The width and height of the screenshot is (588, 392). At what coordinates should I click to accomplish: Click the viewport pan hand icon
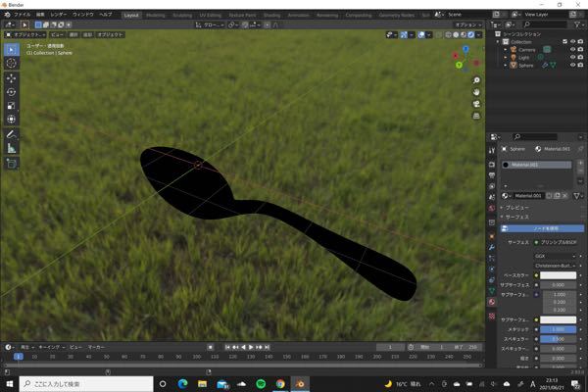point(476,92)
